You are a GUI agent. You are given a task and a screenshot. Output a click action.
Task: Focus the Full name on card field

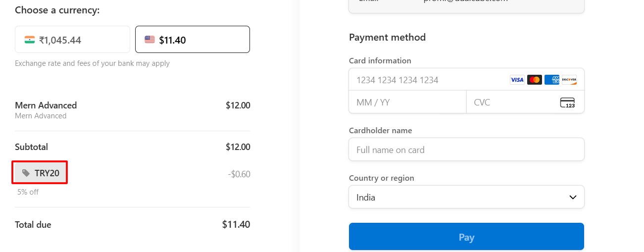[x=466, y=150]
